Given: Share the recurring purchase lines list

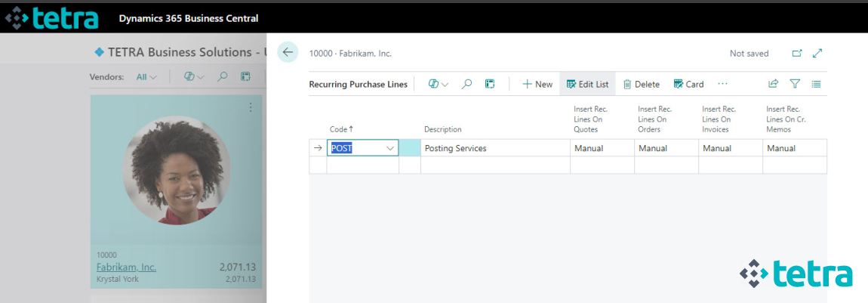Looking at the screenshot, I should pyautogui.click(x=774, y=84).
